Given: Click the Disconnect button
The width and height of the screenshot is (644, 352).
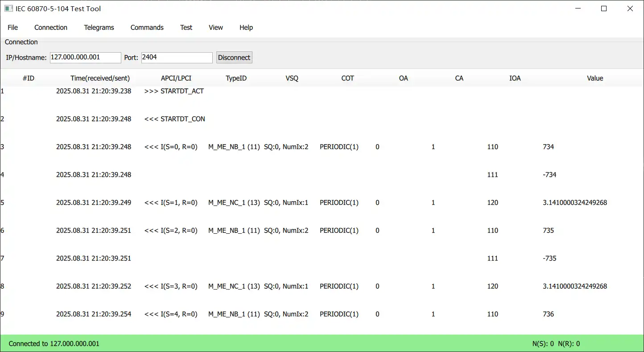Looking at the screenshot, I should pyautogui.click(x=234, y=58).
